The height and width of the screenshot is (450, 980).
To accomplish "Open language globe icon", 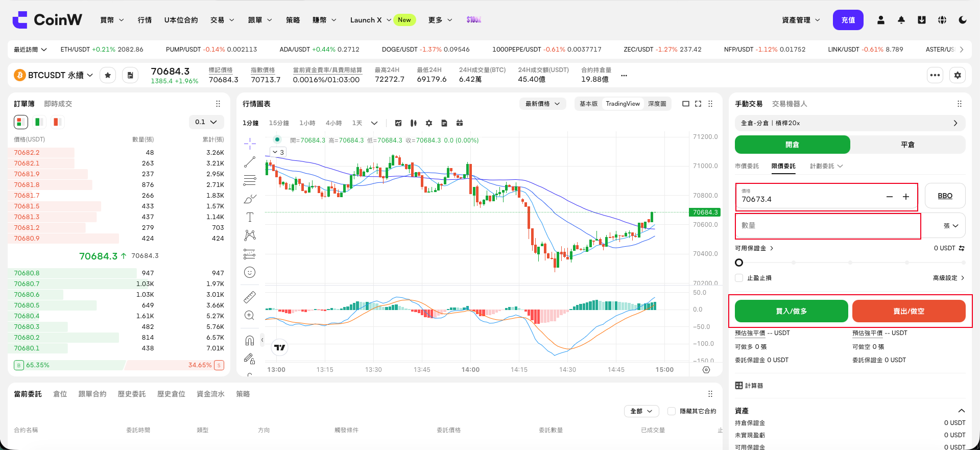I will 942,20.
